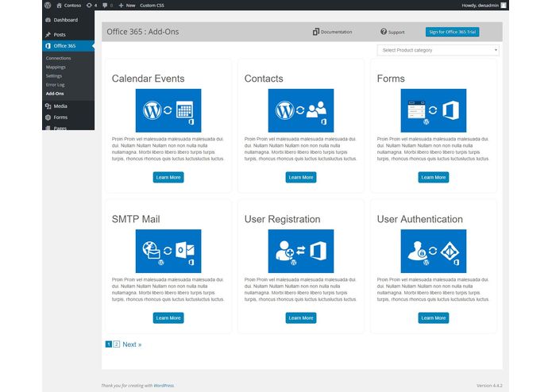Screen dimensions: 552x392
Task: Click the user avatar in admin bar
Action: (504, 6)
